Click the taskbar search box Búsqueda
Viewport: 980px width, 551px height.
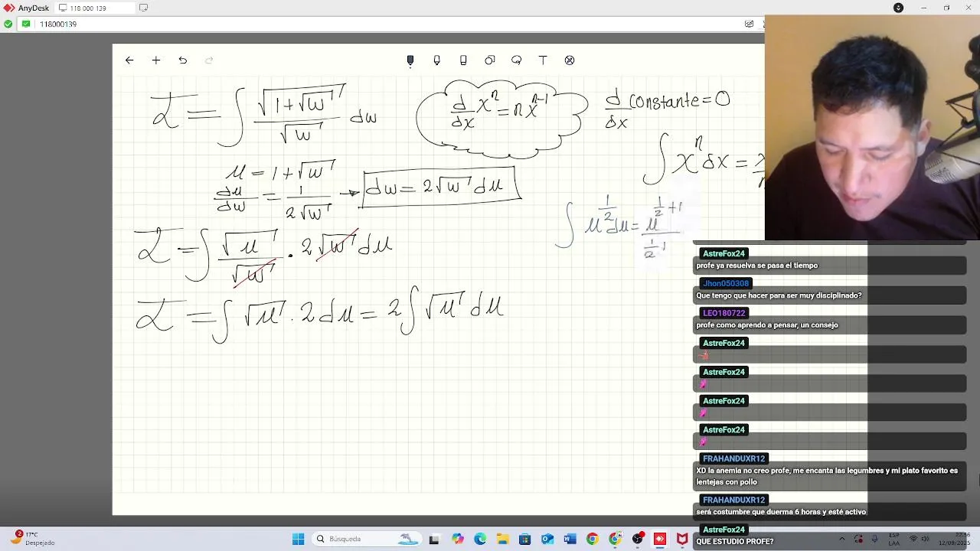(x=365, y=539)
